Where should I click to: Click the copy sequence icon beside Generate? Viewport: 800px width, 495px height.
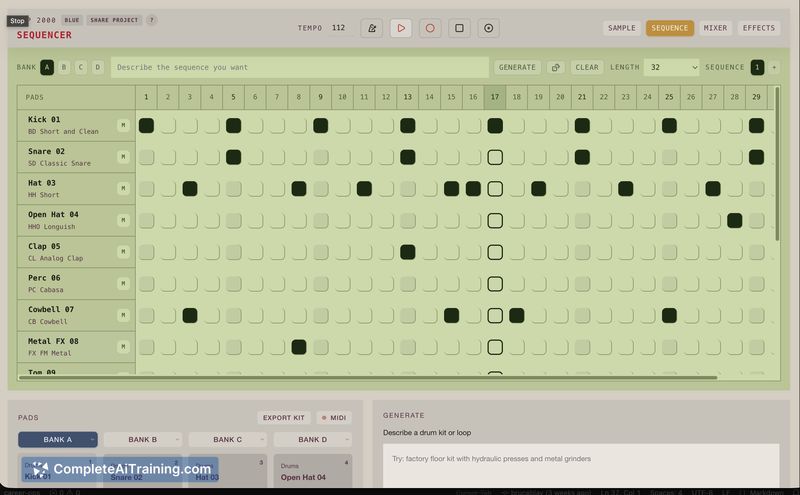click(556, 67)
